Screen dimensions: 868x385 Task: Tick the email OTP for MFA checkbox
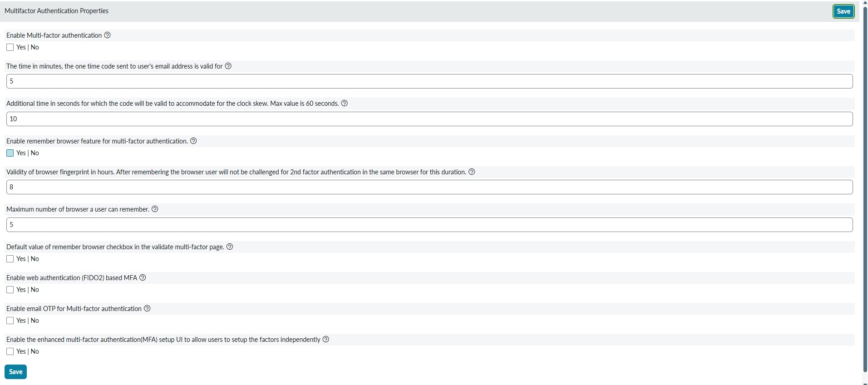tap(10, 321)
